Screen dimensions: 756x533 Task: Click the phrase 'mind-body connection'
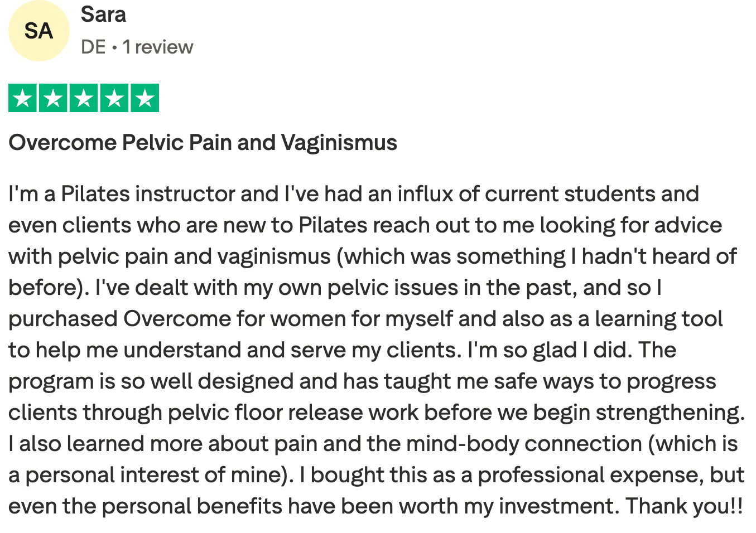524,444
